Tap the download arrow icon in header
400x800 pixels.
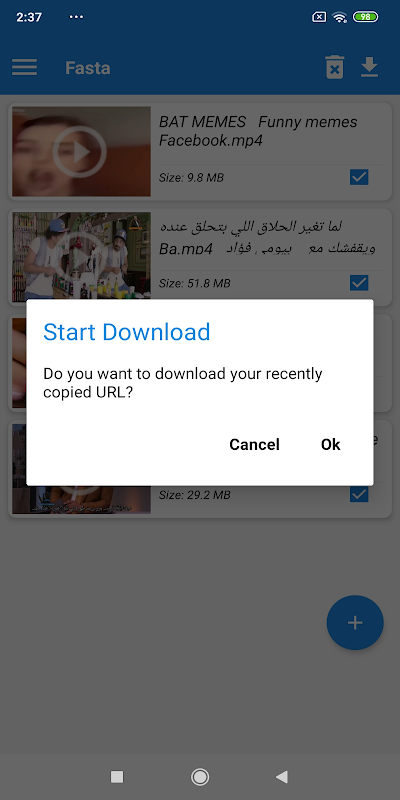[x=369, y=67]
